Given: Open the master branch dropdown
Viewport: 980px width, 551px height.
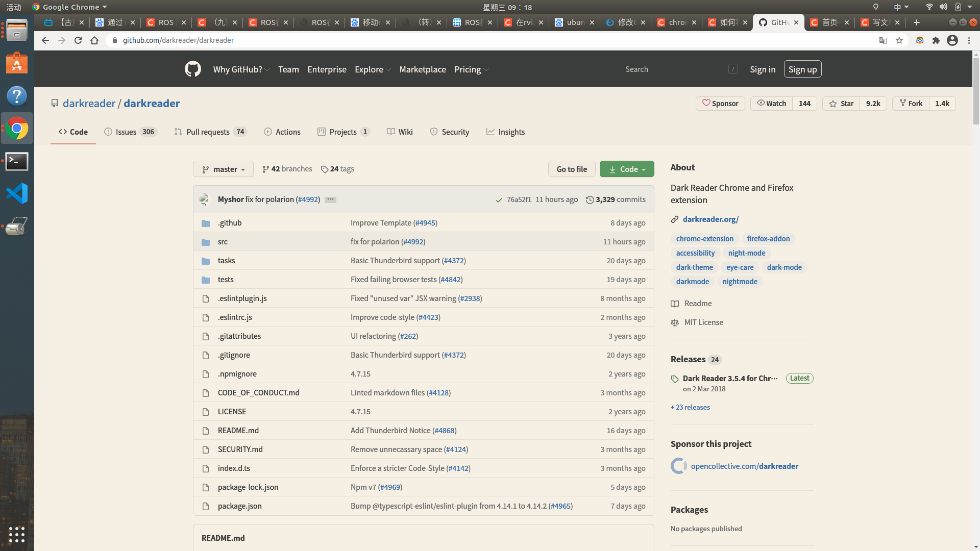Looking at the screenshot, I should point(223,169).
